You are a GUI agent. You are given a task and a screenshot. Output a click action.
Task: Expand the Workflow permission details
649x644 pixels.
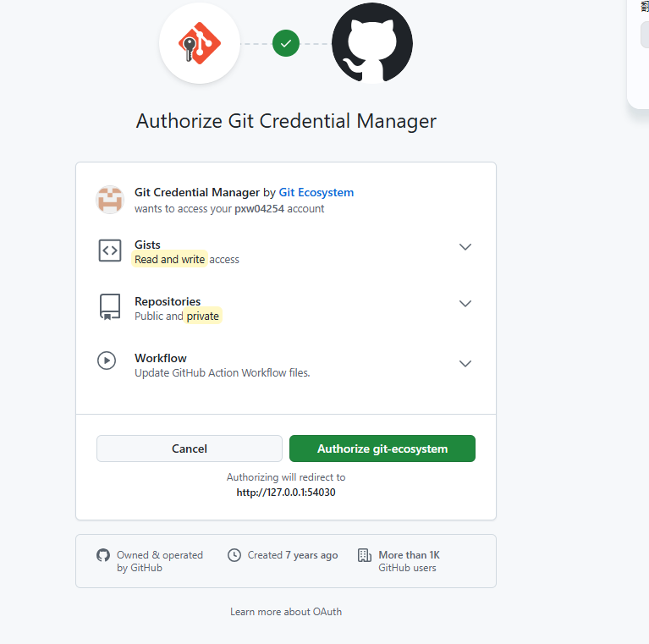click(465, 364)
